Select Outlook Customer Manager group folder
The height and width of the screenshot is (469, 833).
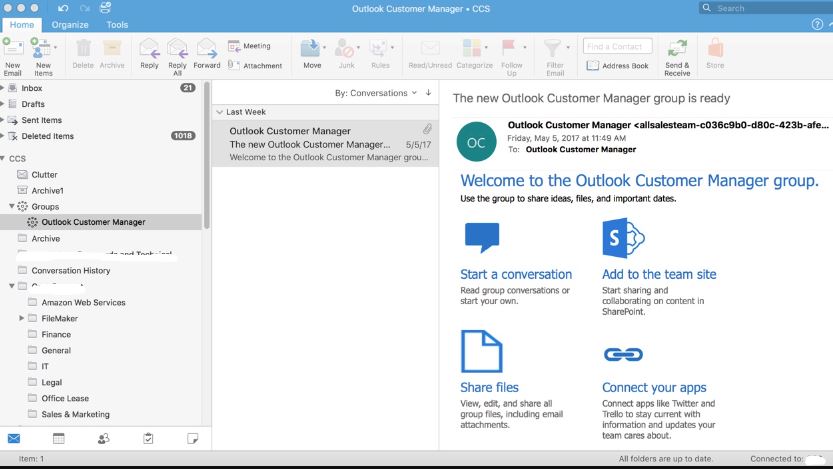[x=101, y=222]
